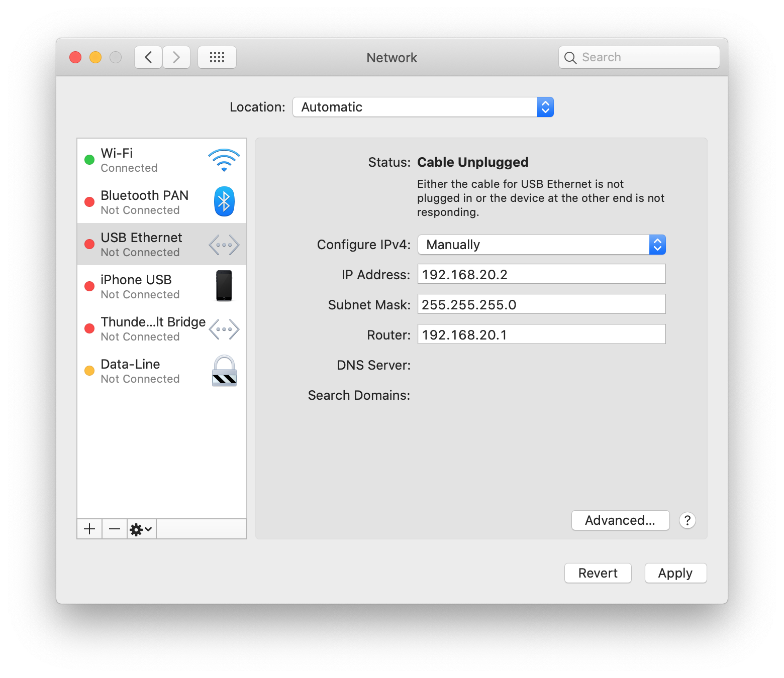784x678 pixels.
Task: Click the Data-Line VPN lock icon
Action: [x=224, y=371]
